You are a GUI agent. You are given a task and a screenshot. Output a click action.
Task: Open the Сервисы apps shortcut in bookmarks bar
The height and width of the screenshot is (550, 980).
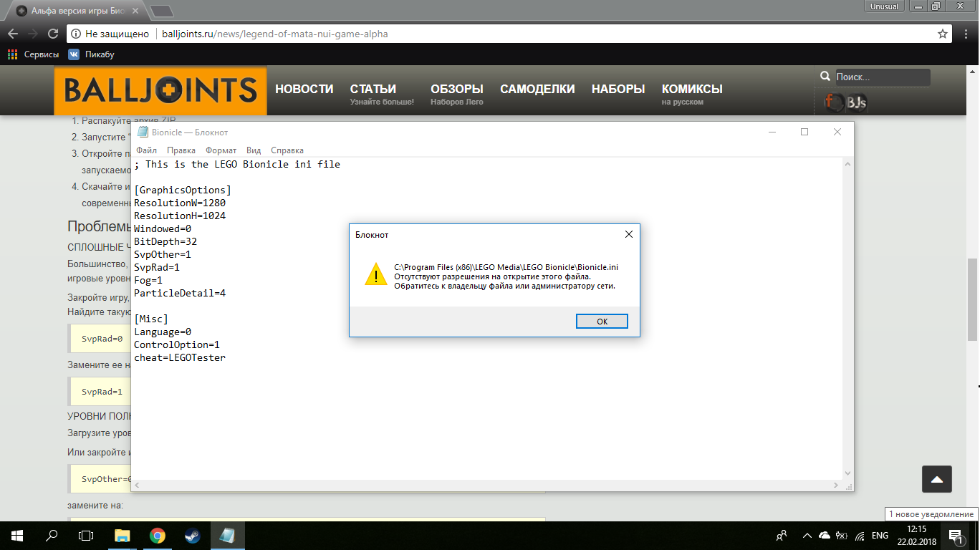(33, 54)
